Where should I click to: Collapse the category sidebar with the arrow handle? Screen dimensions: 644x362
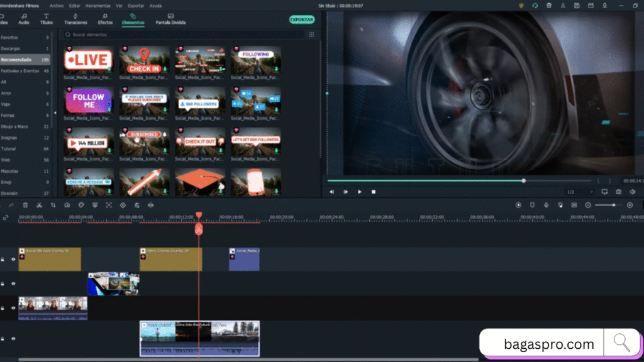click(x=54, y=112)
